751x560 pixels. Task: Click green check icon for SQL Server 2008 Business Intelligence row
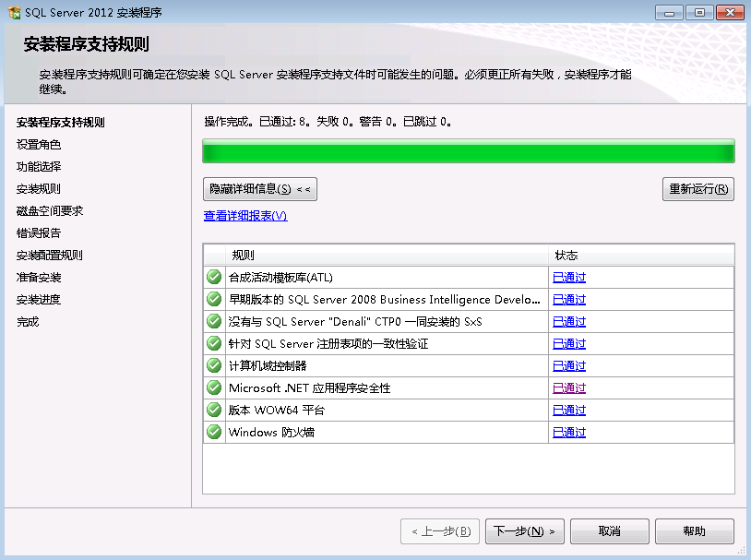coord(214,299)
